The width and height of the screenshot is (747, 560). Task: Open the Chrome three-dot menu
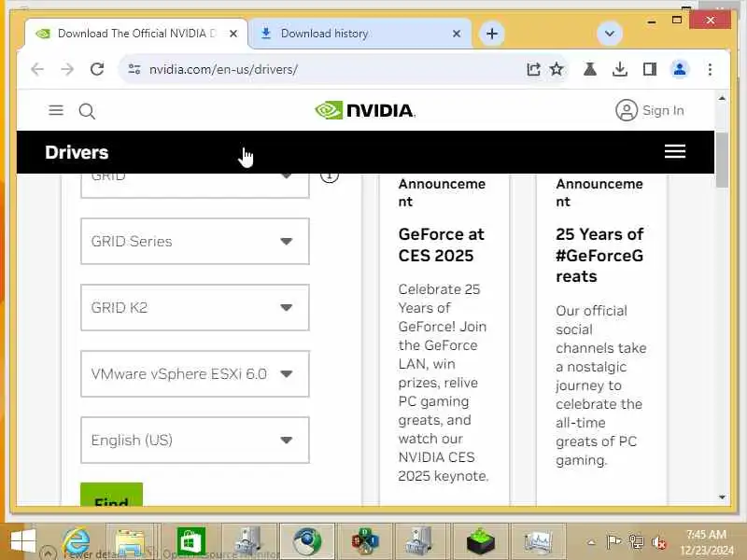(x=710, y=69)
